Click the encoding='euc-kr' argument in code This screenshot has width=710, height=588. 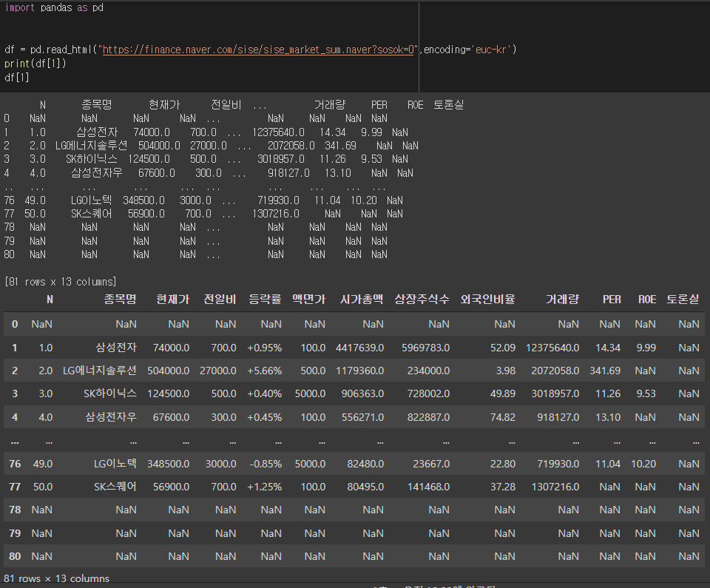[467, 50]
